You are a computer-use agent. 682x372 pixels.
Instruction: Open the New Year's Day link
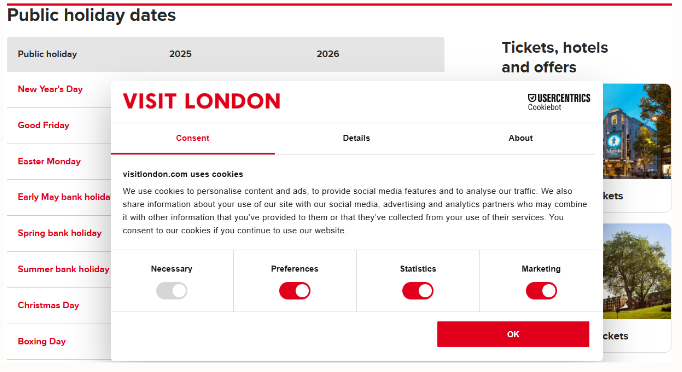click(x=50, y=89)
